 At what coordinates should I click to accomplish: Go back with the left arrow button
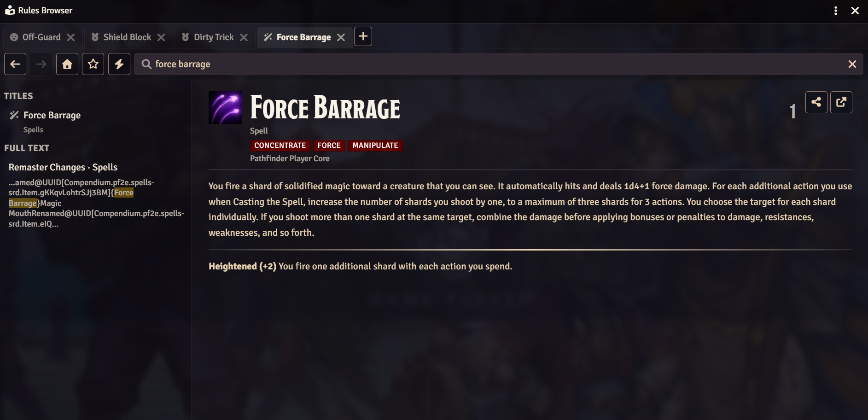[x=15, y=64]
